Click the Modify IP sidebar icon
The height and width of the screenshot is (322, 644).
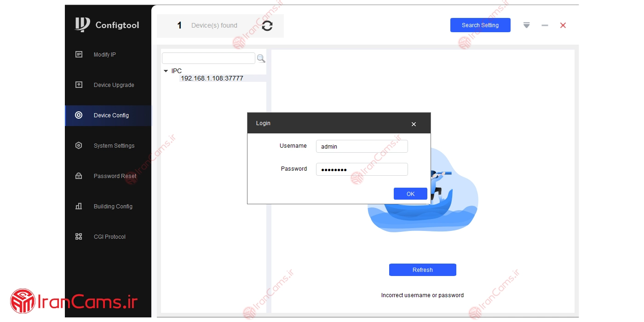click(x=79, y=54)
